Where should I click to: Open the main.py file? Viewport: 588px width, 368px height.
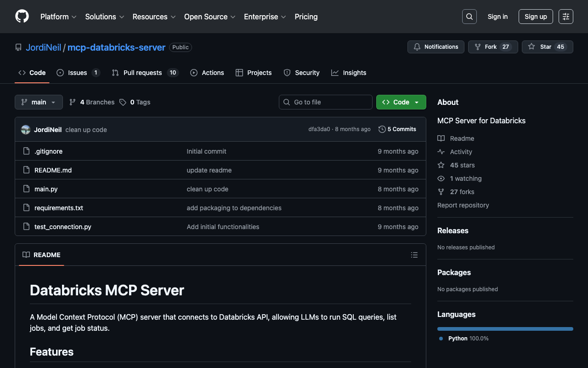[46, 189]
